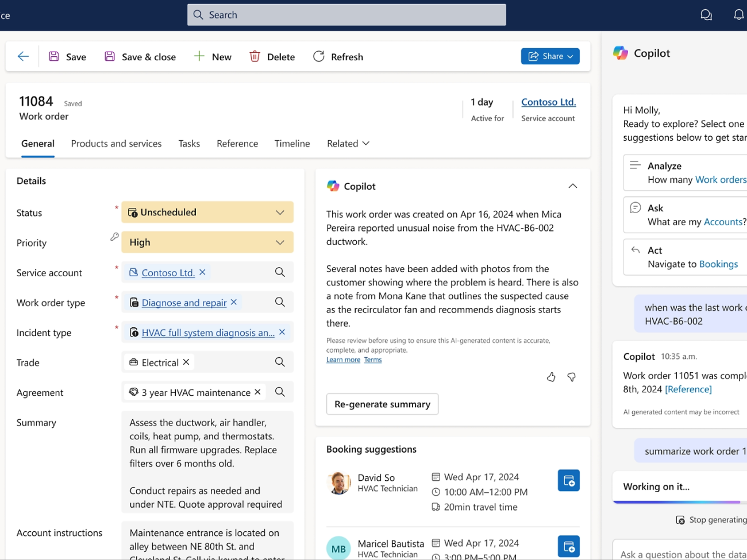Click Re-generate summary button
The height and width of the screenshot is (560, 747).
click(x=382, y=404)
